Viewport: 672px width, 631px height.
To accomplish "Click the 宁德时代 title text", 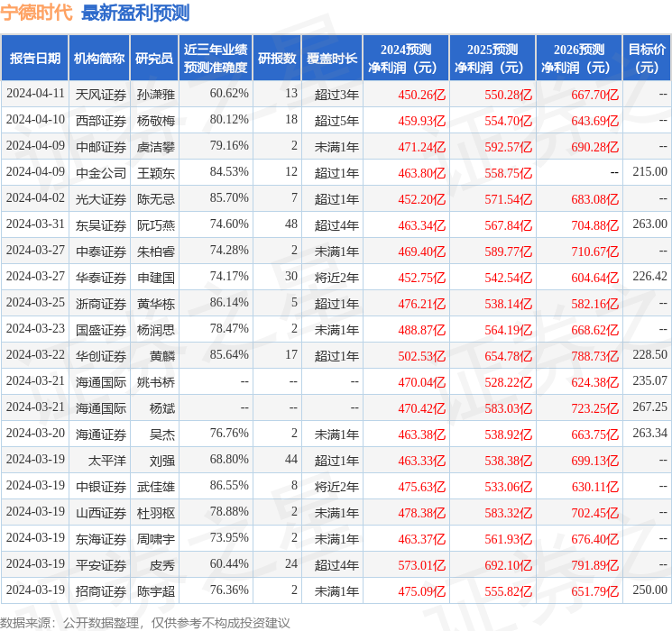I will [36, 13].
